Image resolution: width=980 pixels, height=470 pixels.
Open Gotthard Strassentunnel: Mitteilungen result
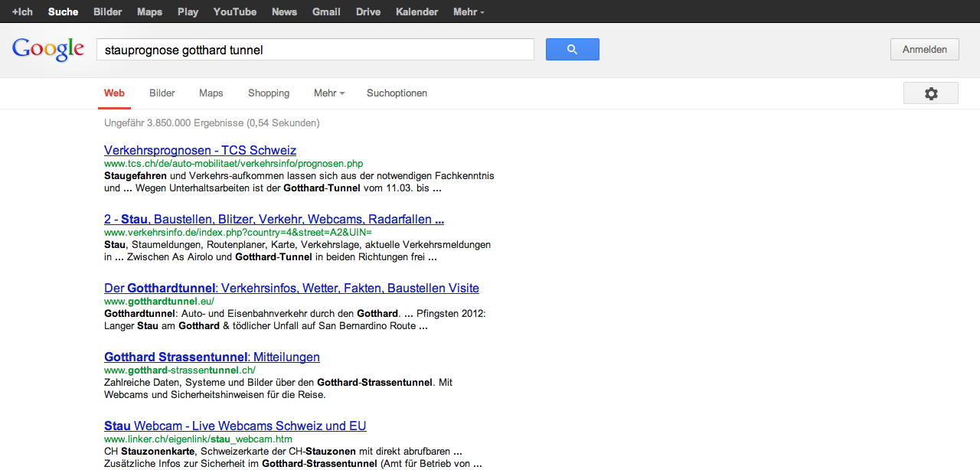tap(211, 357)
